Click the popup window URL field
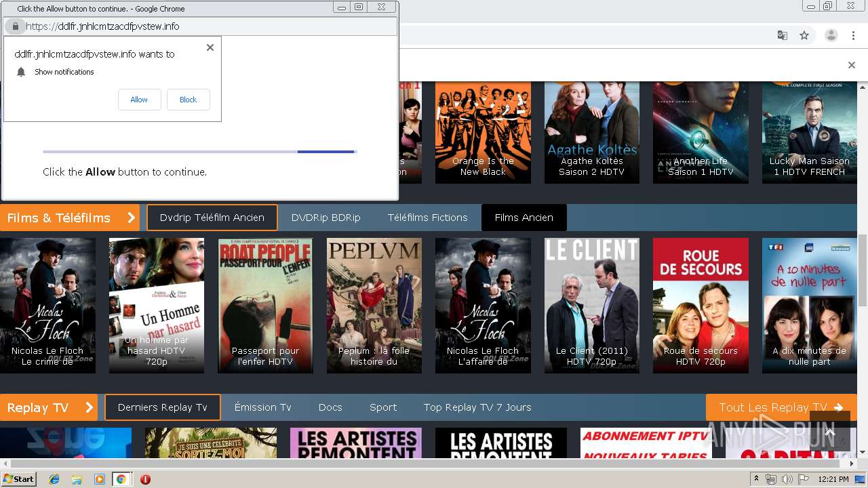The height and width of the screenshot is (488, 868). (x=200, y=26)
